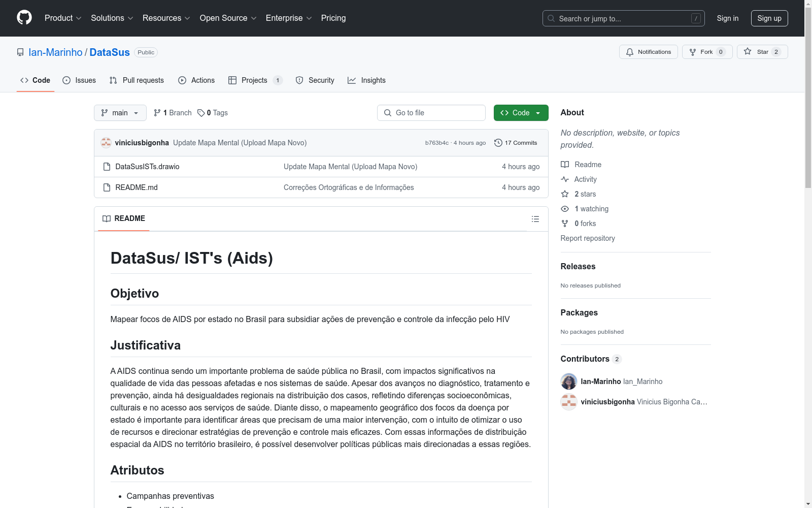Switch to the Pull requests tab

coord(137,80)
